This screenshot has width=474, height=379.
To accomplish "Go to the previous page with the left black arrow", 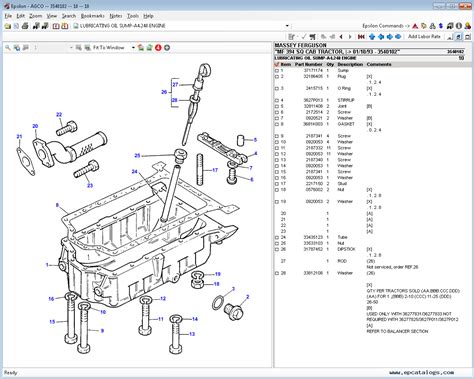I will 341,37.
